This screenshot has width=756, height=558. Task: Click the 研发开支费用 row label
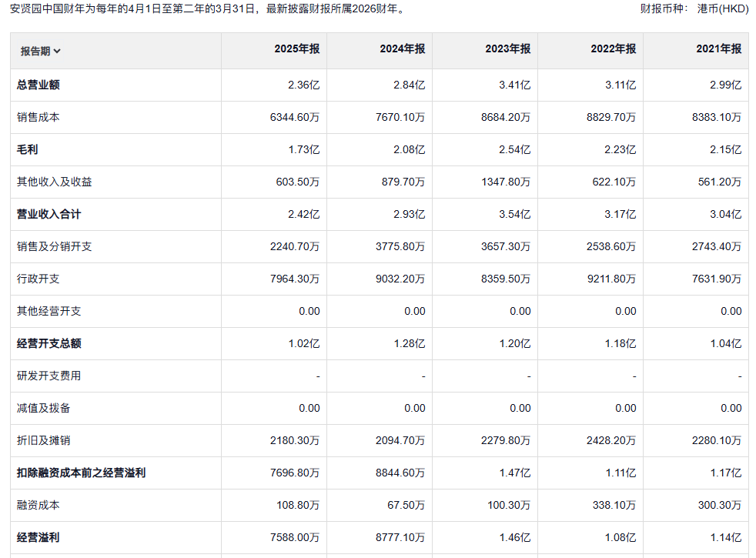tap(49, 376)
